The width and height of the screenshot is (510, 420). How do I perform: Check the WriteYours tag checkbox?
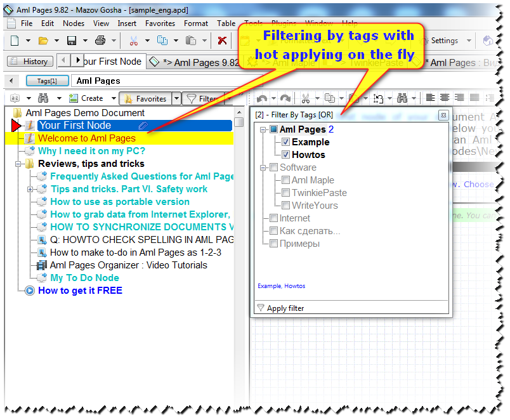(x=285, y=206)
